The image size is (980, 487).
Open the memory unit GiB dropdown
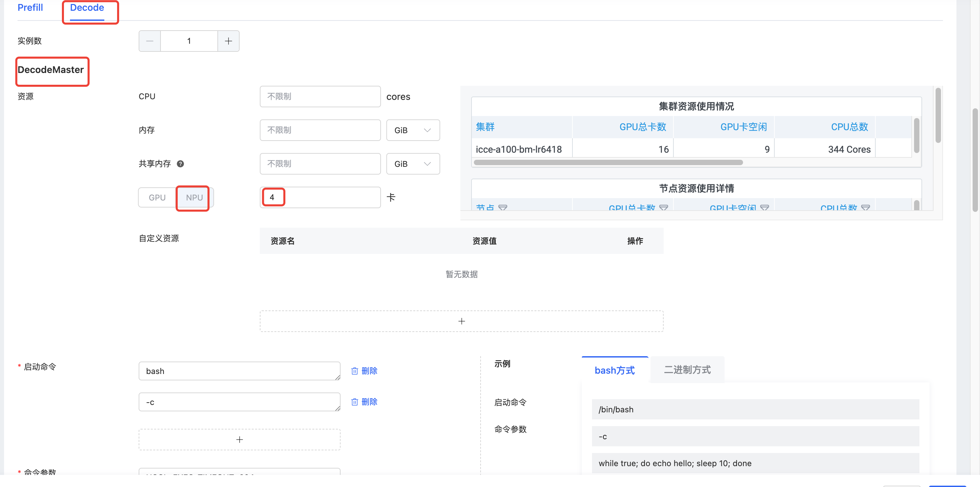pyautogui.click(x=413, y=130)
